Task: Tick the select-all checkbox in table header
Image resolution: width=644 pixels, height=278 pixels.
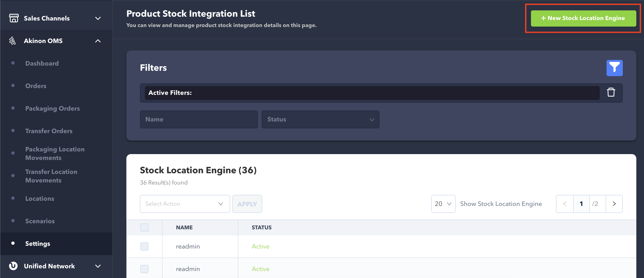Action: point(144,227)
